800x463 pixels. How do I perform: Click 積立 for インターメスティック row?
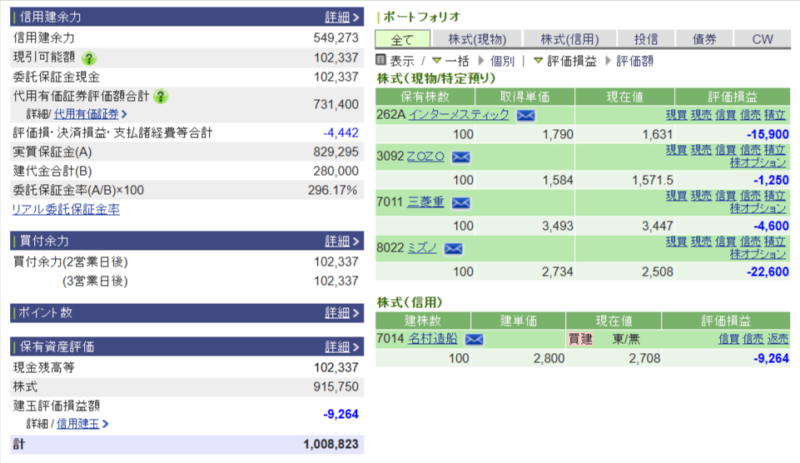point(774,115)
